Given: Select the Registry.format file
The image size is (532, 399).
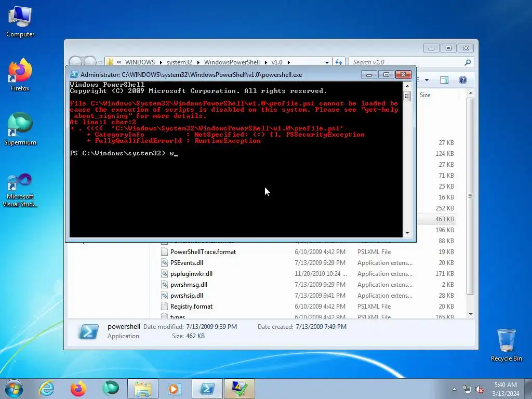Looking at the screenshot, I should 191,307.
